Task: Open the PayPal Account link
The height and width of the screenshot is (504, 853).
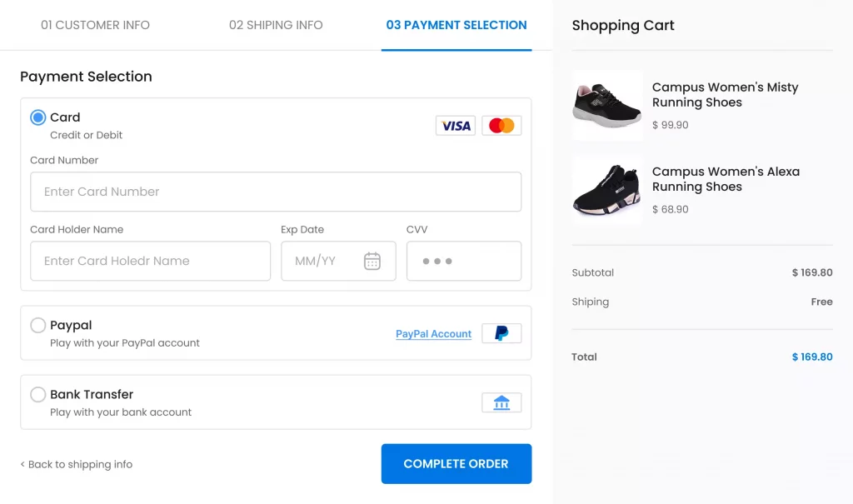Action: (433, 333)
